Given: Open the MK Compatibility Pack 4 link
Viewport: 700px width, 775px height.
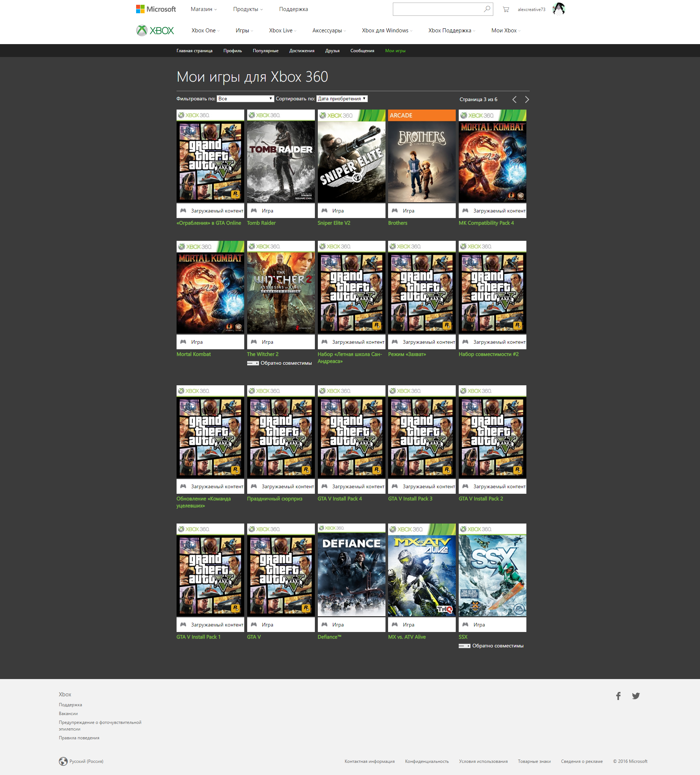Looking at the screenshot, I should pyautogui.click(x=486, y=223).
